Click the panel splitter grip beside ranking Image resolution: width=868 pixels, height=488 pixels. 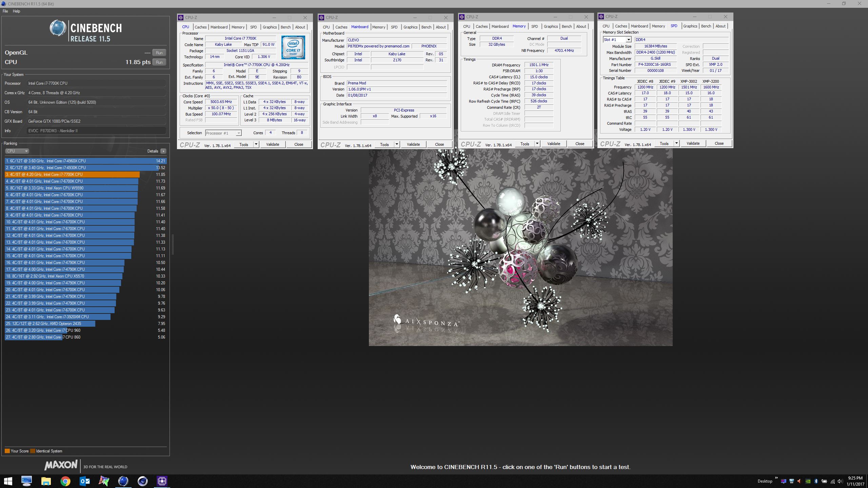click(x=173, y=244)
